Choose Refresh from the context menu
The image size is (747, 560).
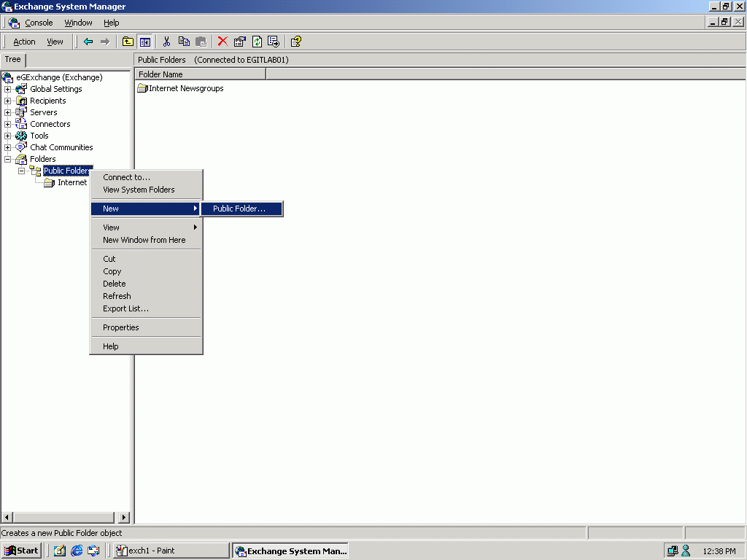pos(146,296)
